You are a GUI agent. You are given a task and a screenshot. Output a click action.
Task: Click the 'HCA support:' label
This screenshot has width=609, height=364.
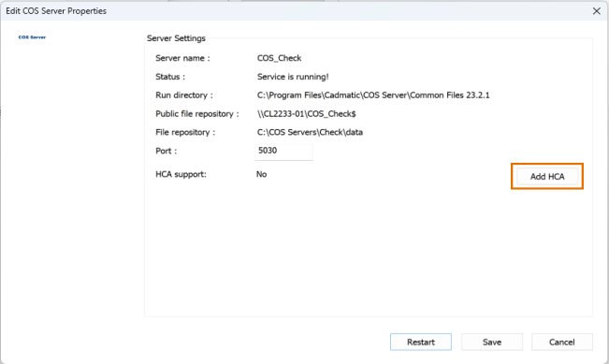[x=181, y=174]
